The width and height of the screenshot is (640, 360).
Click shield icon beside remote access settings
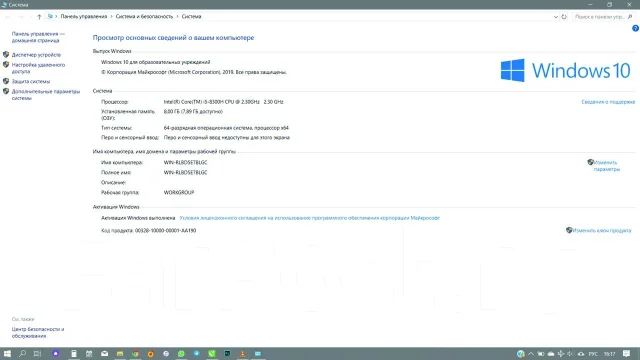6,64
